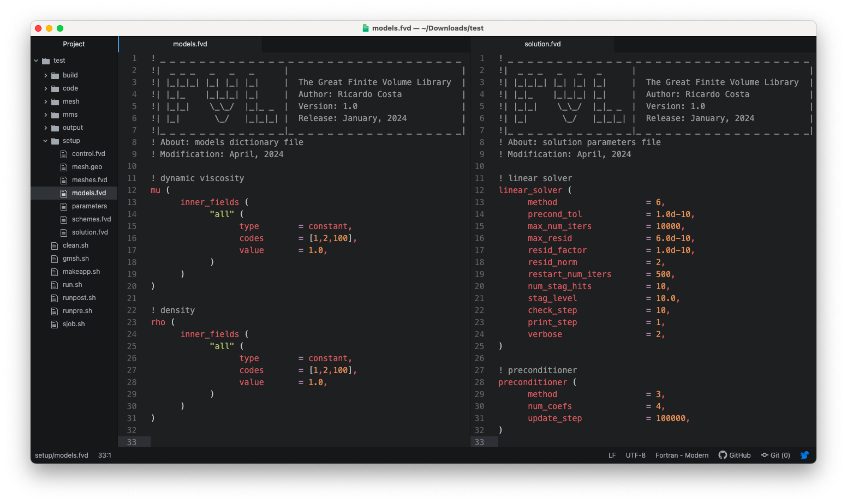
Task: Select schemes.fvd in the project tree
Action: 91,219
